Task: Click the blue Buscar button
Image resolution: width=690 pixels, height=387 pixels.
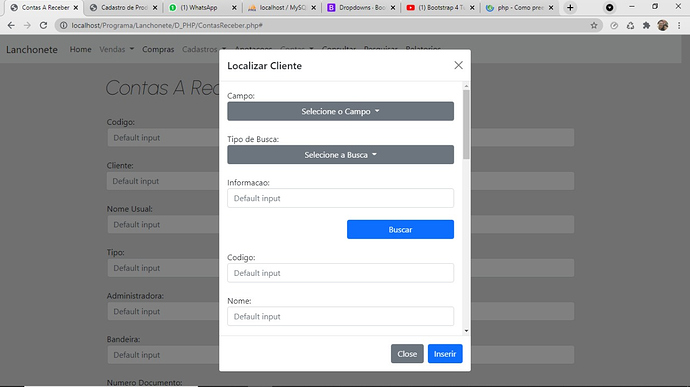Action: point(400,229)
